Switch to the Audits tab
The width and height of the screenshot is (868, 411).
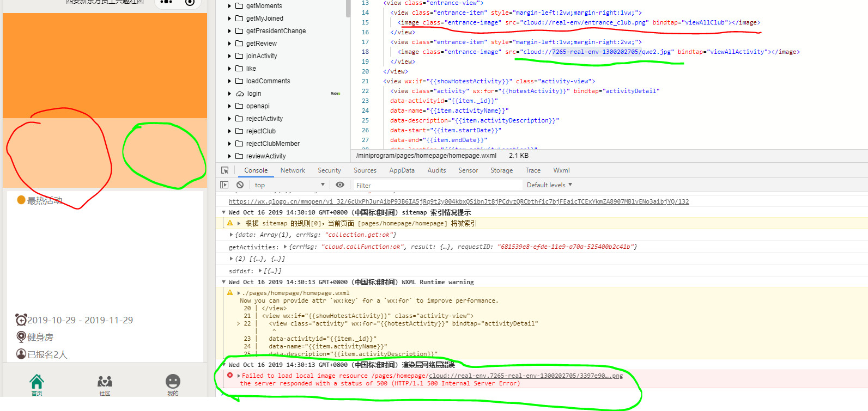click(436, 170)
